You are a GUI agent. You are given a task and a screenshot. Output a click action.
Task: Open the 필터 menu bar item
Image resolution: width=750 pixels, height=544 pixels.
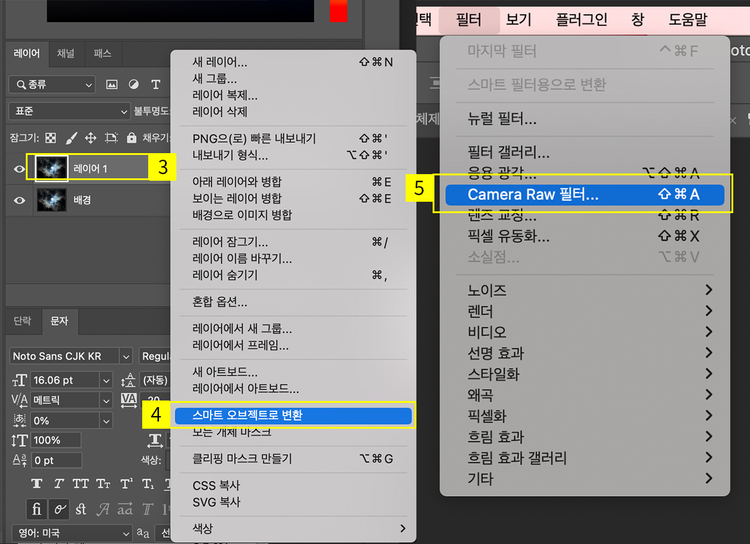point(468,20)
